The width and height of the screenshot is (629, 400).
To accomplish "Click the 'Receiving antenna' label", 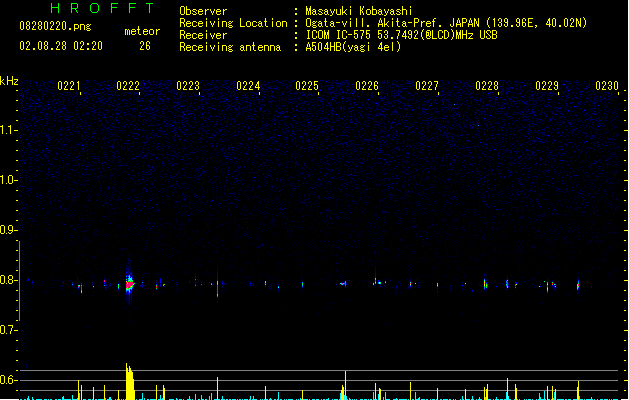I will 230,47.
